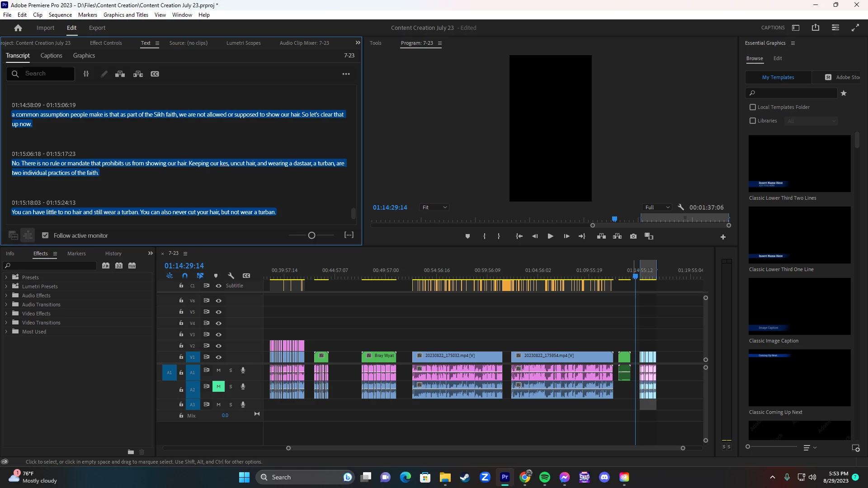This screenshot has width=868, height=488.
Task: Enable the Local Templates Folder checkbox
Action: pyautogui.click(x=753, y=107)
